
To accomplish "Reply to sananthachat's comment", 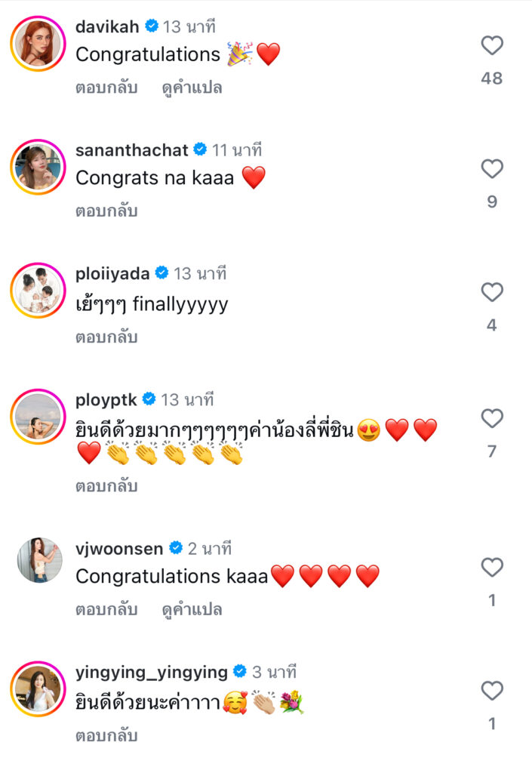I will pyautogui.click(x=106, y=211).
